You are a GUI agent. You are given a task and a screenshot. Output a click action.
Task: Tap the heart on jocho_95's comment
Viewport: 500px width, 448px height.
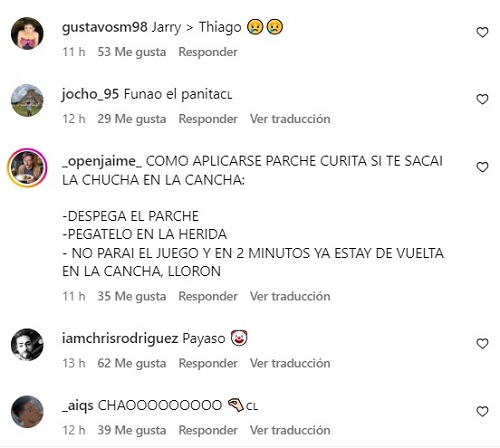(482, 99)
